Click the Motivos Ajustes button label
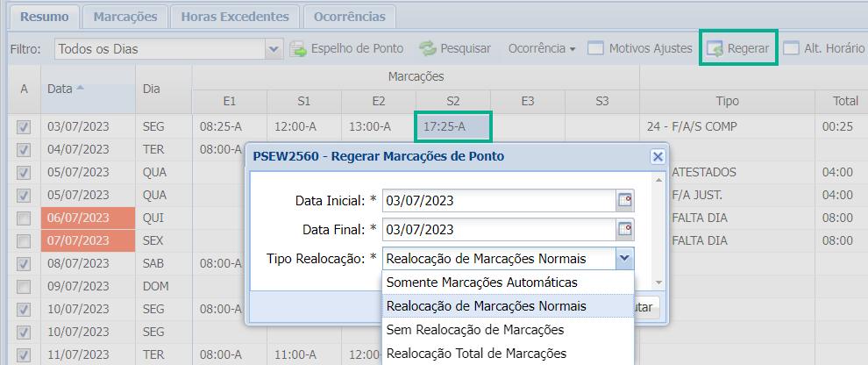868x365 pixels. click(x=651, y=49)
